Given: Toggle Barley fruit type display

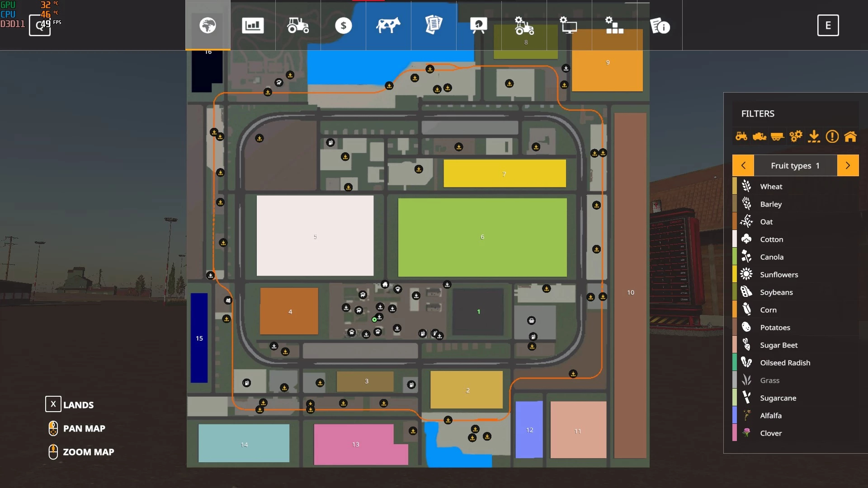Looking at the screenshot, I should point(796,204).
